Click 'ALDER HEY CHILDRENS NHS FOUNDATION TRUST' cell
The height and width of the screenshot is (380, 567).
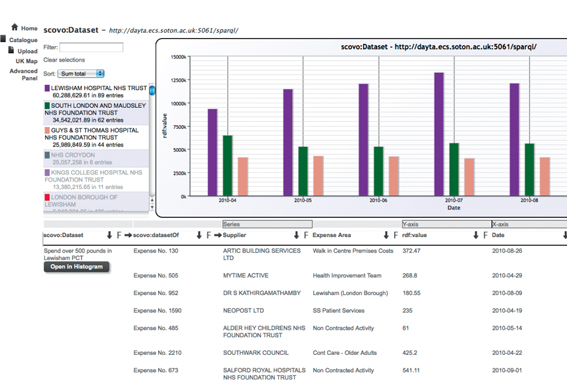pos(264,332)
